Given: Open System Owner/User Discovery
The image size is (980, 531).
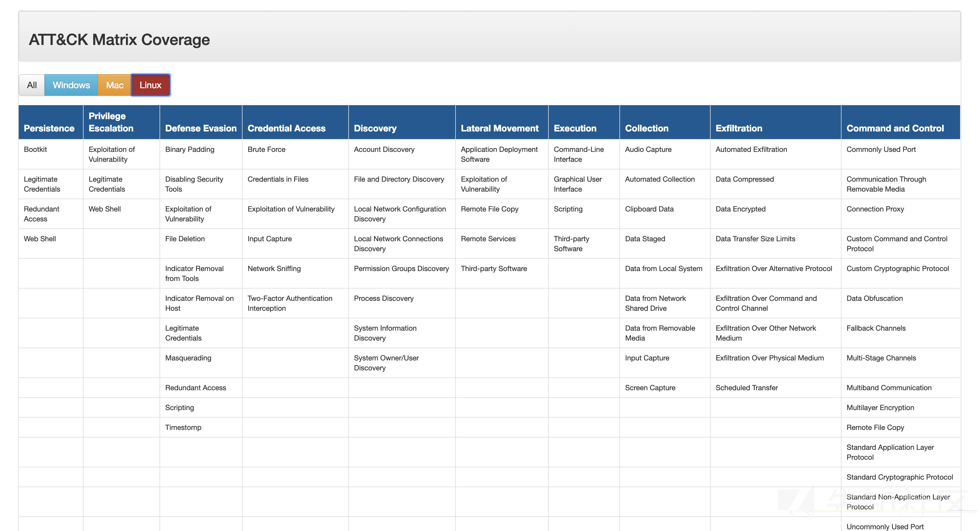Looking at the screenshot, I should click(x=386, y=363).
